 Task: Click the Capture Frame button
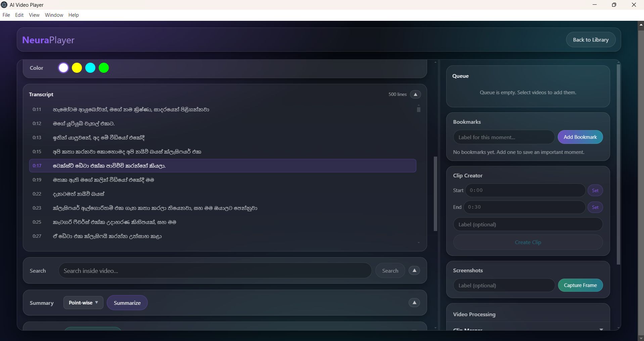tap(580, 285)
